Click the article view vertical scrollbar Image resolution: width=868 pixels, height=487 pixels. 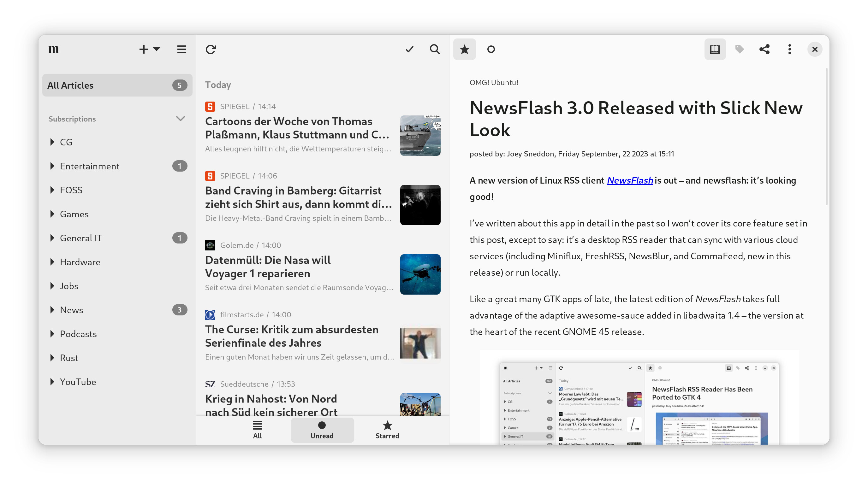click(x=826, y=136)
